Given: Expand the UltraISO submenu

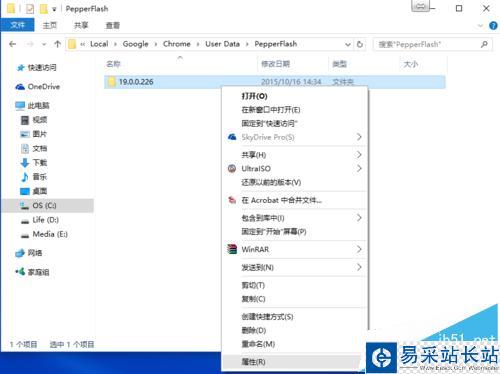Looking at the screenshot, I should tap(295, 169).
